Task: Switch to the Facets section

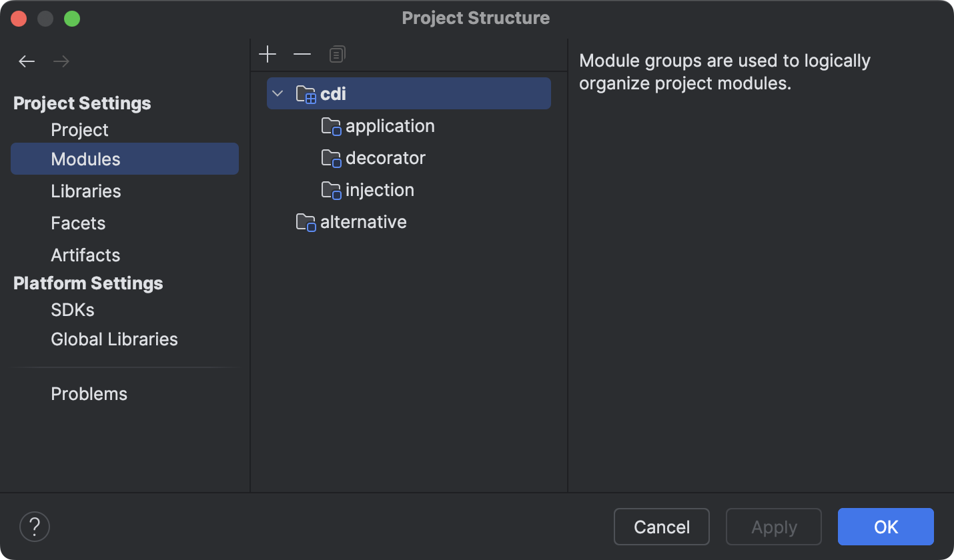Action: 78,223
